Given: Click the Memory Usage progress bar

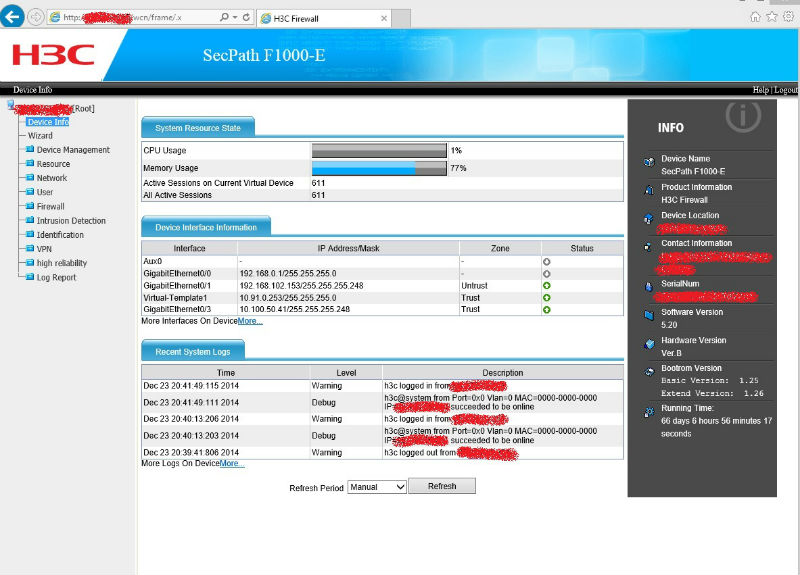Looking at the screenshot, I should pyautogui.click(x=379, y=168).
